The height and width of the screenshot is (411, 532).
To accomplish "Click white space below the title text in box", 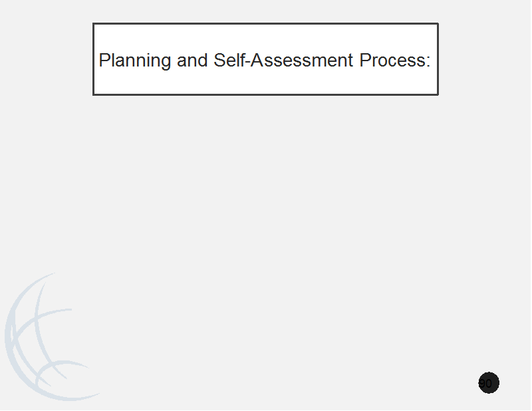I will tap(265, 82).
